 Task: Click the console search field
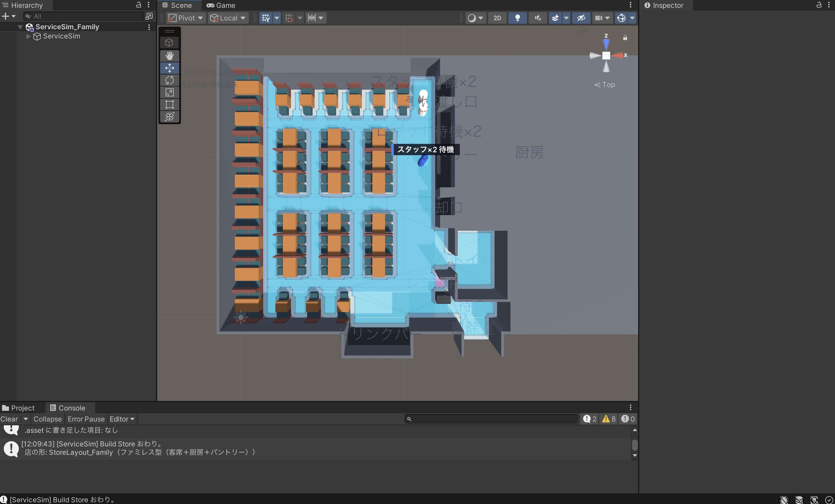tap(491, 419)
